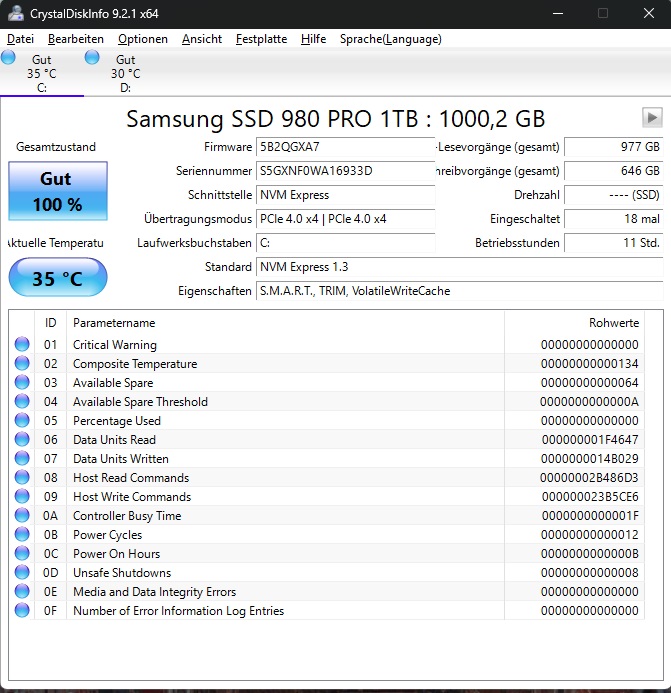Click status orb of Controller Busy Time row
671x693 pixels.
22,515
